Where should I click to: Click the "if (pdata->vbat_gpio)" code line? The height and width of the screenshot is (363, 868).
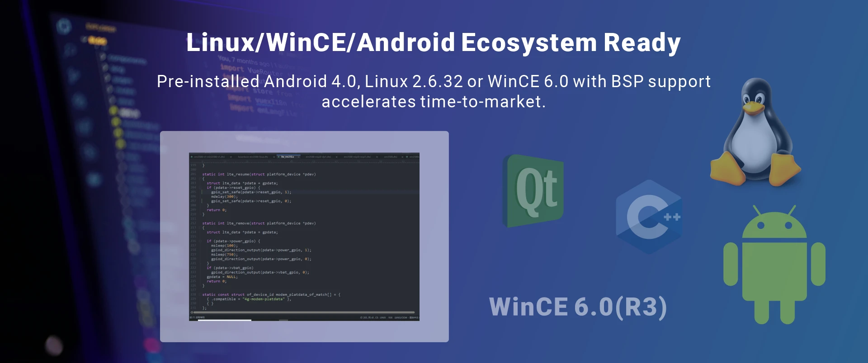click(x=230, y=268)
